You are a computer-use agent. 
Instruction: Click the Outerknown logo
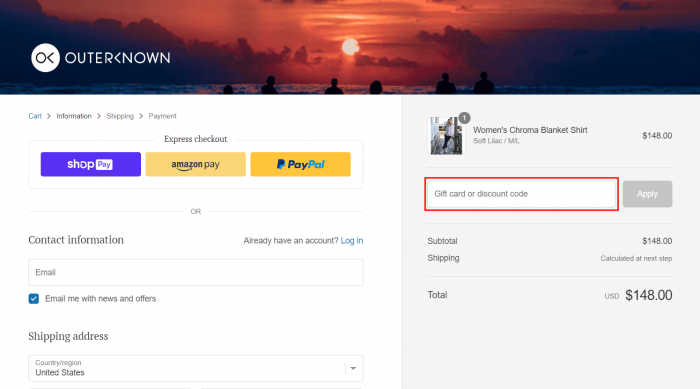click(100, 58)
